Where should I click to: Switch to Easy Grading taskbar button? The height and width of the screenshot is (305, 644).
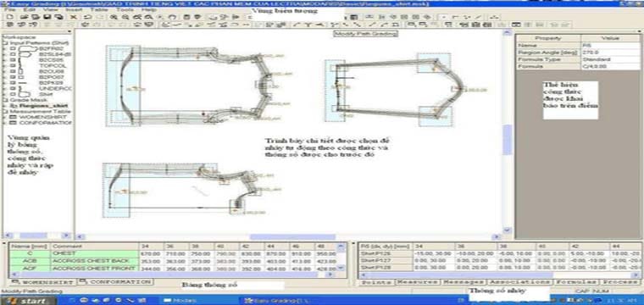(281, 301)
